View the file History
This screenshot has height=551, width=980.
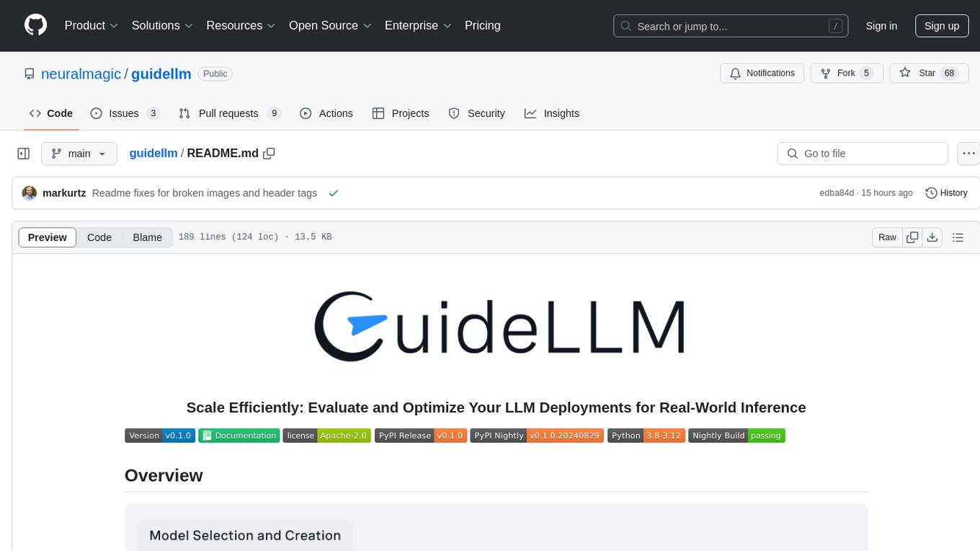click(946, 193)
